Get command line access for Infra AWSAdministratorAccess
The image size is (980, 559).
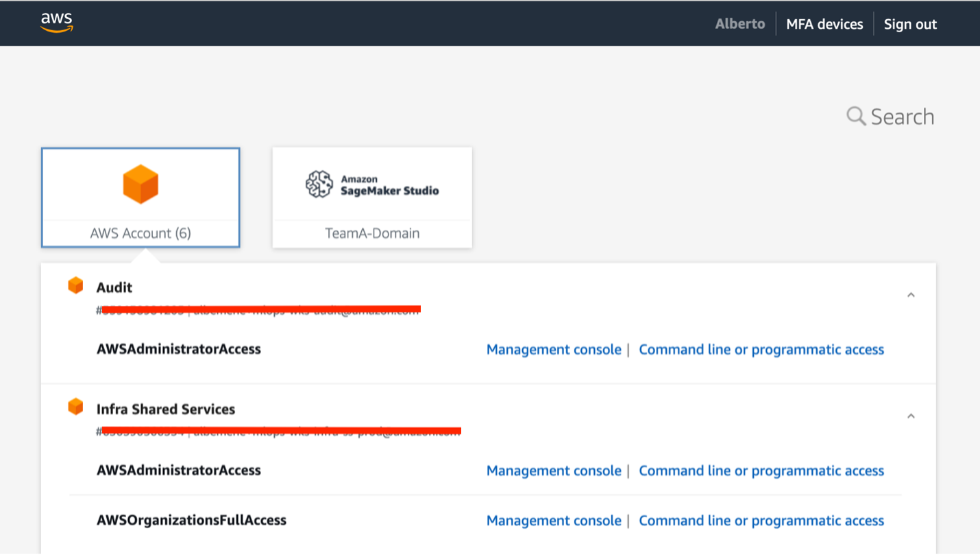point(761,471)
